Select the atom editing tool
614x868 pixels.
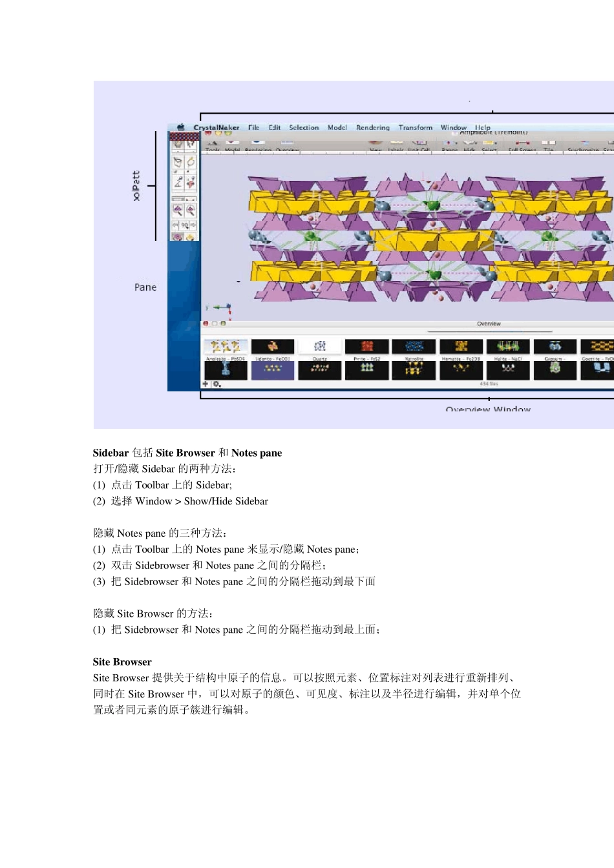191,182
